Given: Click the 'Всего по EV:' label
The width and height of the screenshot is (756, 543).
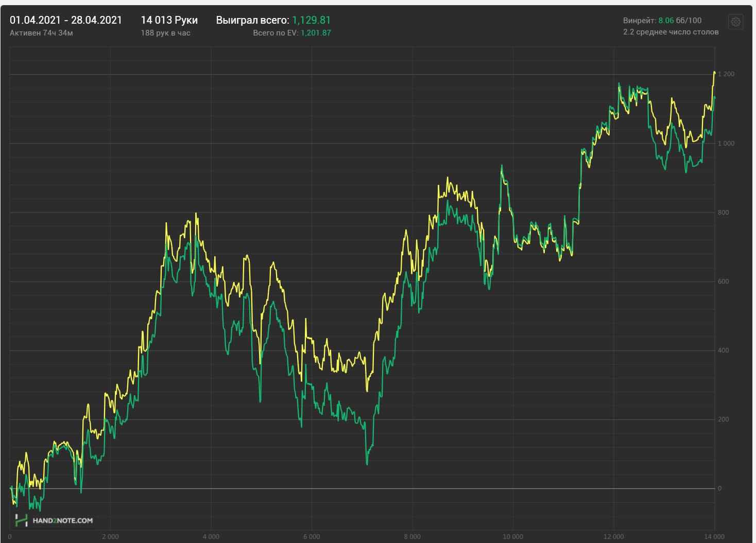Looking at the screenshot, I should [276, 33].
